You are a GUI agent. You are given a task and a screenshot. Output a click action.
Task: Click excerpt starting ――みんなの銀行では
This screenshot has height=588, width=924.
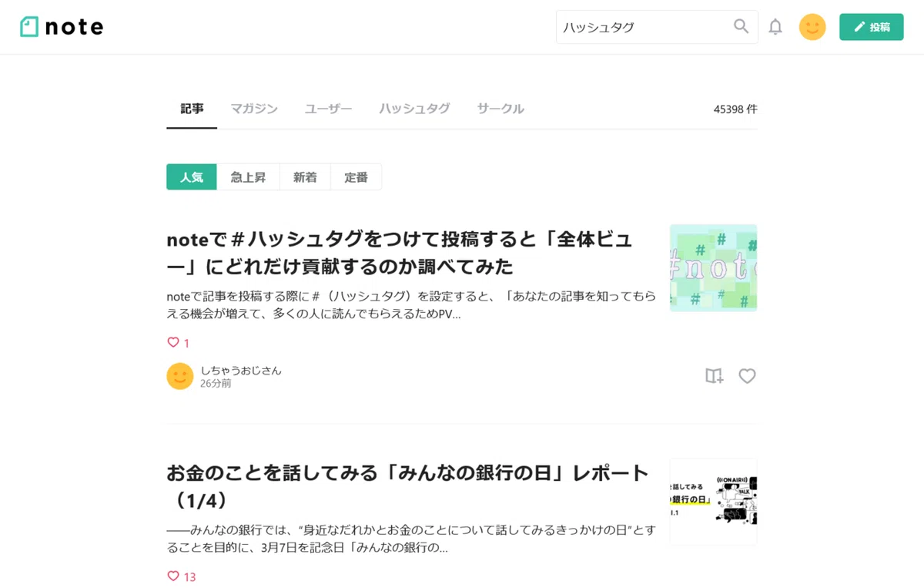coord(411,539)
